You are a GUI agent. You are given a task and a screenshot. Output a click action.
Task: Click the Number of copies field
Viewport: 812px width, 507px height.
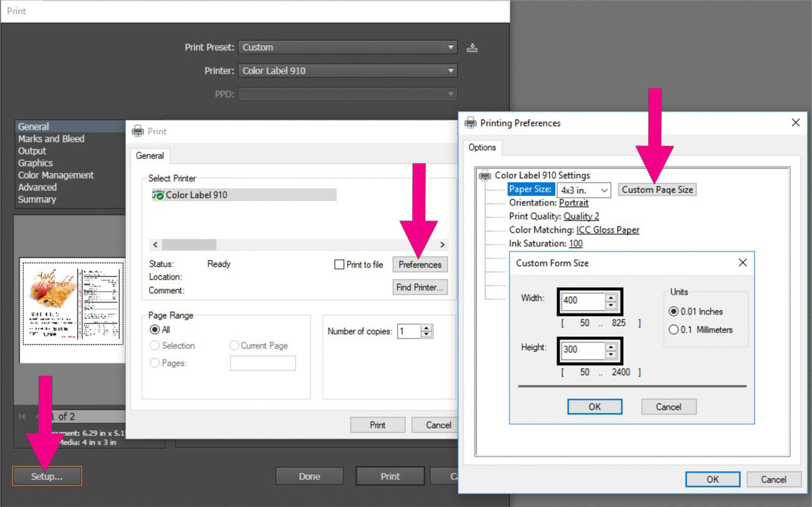(409, 332)
